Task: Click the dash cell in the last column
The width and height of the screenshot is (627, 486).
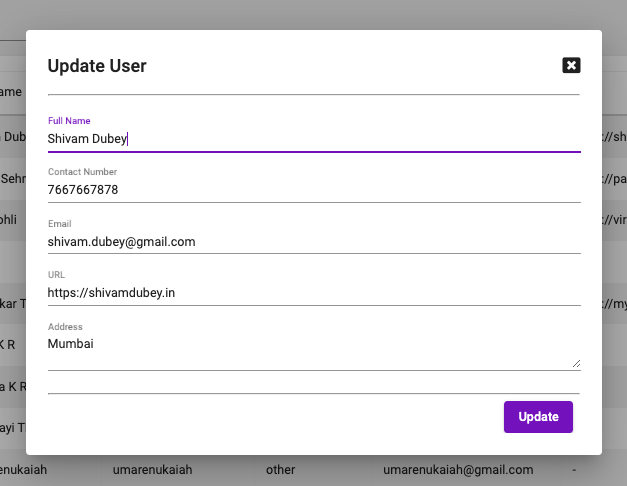Action: point(574,469)
